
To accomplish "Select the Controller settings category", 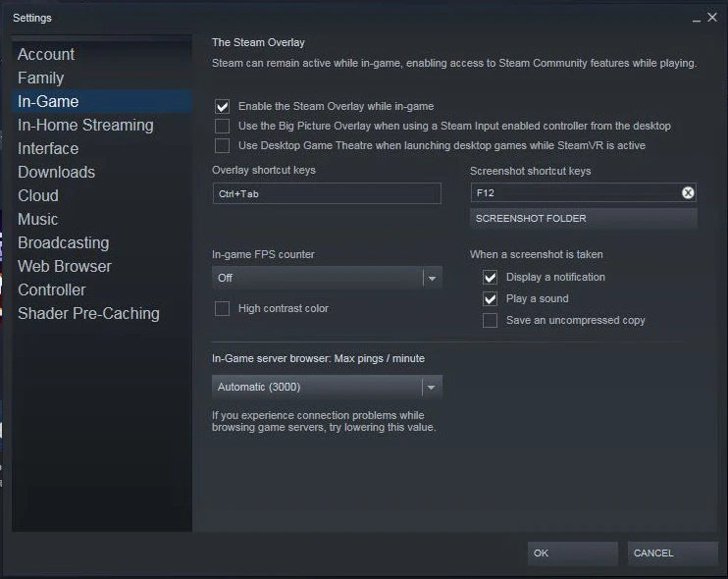I will (x=52, y=289).
